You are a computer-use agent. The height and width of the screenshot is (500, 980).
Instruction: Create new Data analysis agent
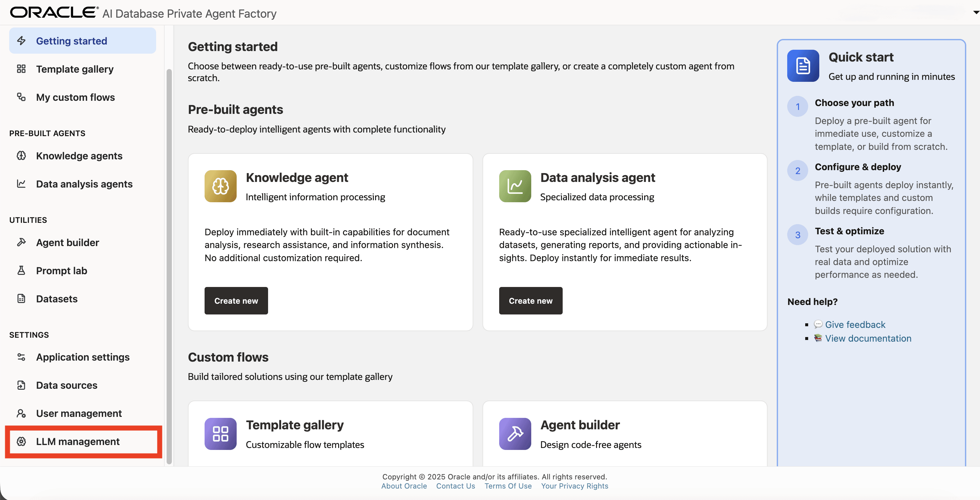tap(531, 300)
